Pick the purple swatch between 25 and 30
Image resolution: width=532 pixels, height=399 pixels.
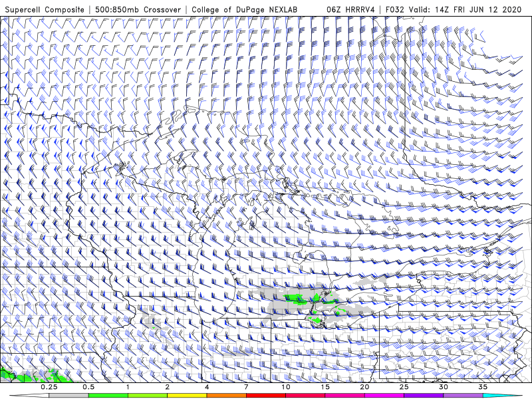(424, 396)
